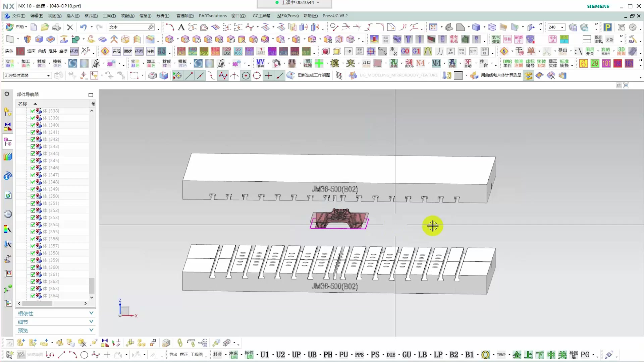The width and height of the screenshot is (644, 362).
Task: Select the Text (A) tool icon
Action: [181, 27]
